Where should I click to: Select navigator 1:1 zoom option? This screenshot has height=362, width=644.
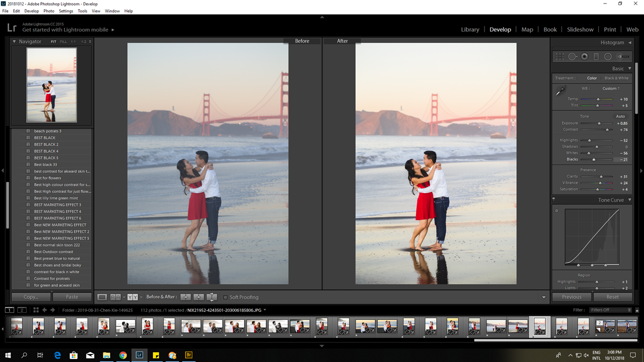(73, 42)
